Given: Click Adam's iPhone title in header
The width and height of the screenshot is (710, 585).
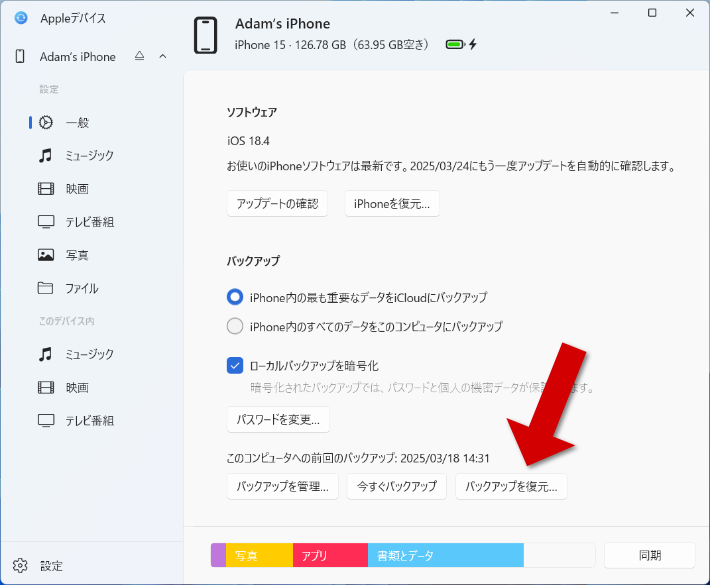Looking at the screenshot, I should pyautogui.click(x=283, y=24).
